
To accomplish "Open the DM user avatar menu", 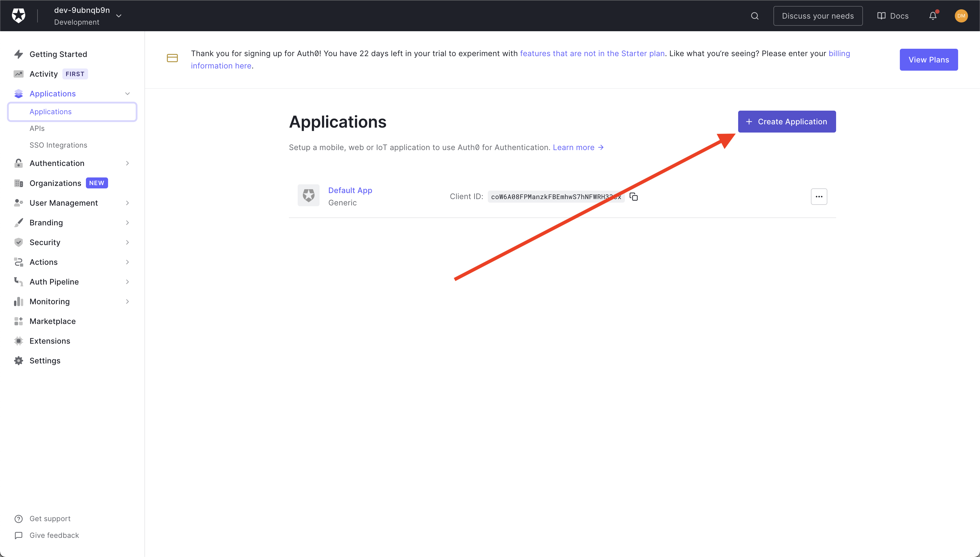I will coord(961,16).
